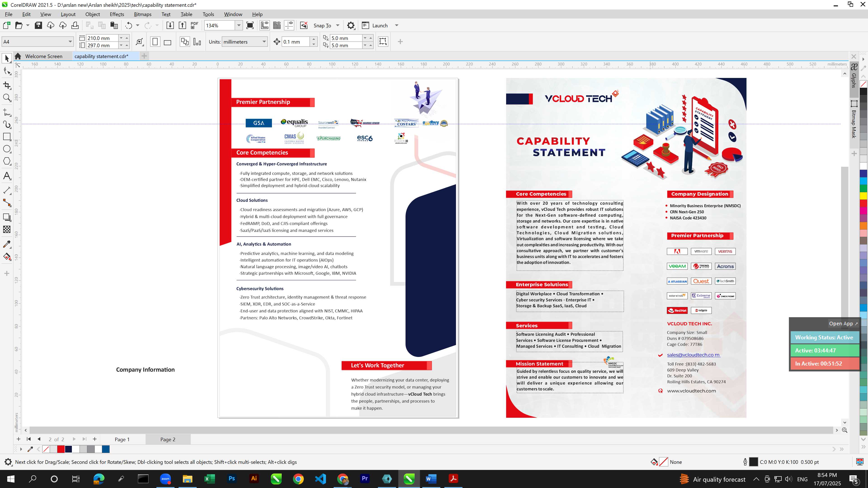The height and width of the screenshot is (488, 868).
Task: Set page orientation to Portrait
Action: [x=155, y=42]
